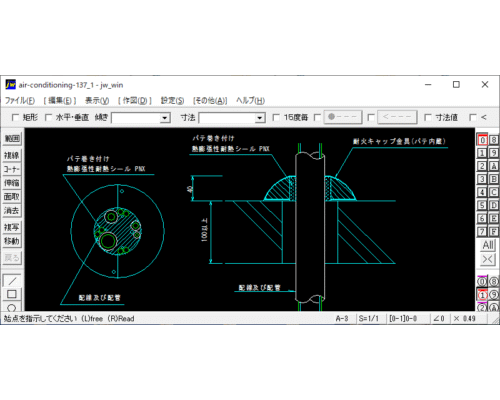500x400 pixels.
Task: Enable the 水平・垂直 checkbox
Action: 49,117
